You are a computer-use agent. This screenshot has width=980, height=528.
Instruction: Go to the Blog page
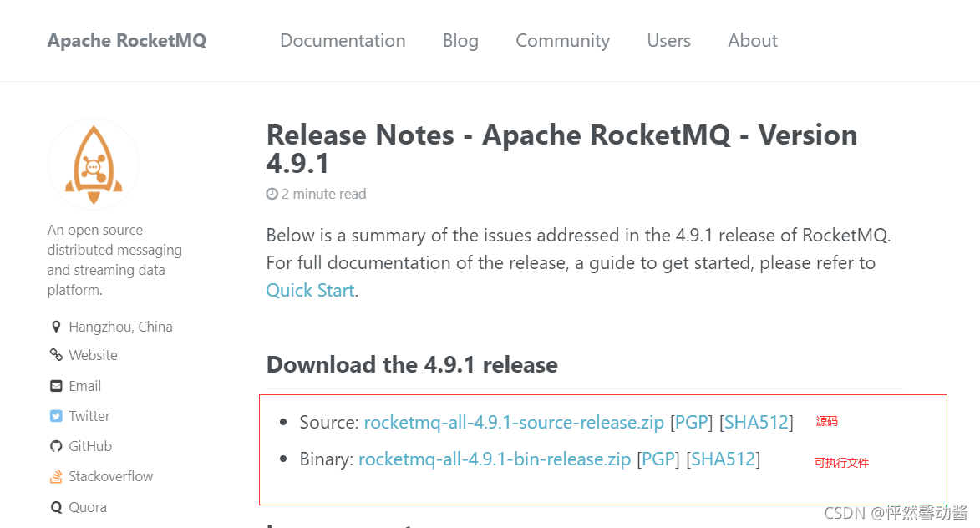pyautogui.click(x=460, y=41)
